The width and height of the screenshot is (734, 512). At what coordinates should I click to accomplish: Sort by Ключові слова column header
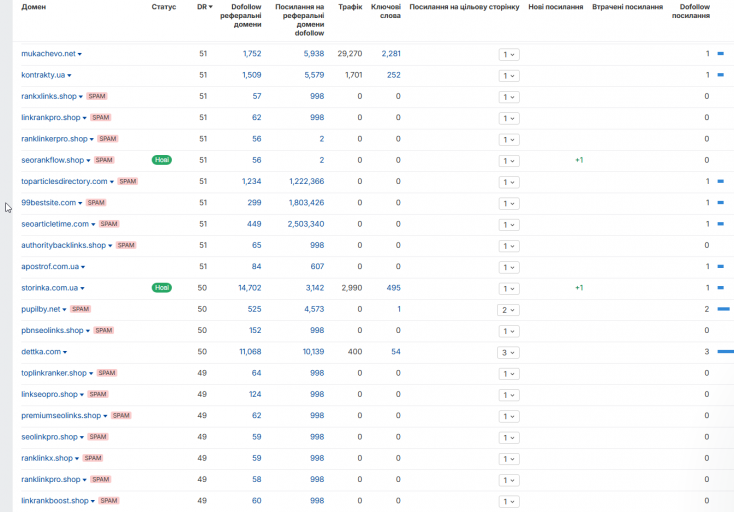386,11
